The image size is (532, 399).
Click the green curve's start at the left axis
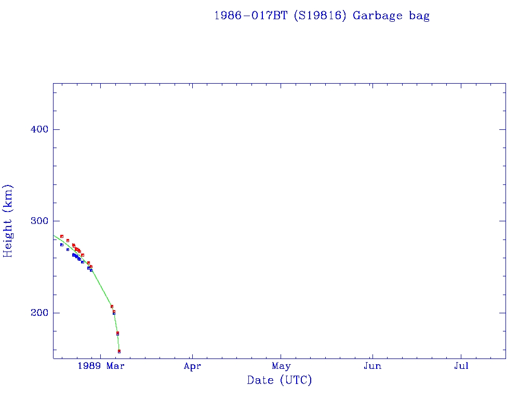[x=54, y=236]
